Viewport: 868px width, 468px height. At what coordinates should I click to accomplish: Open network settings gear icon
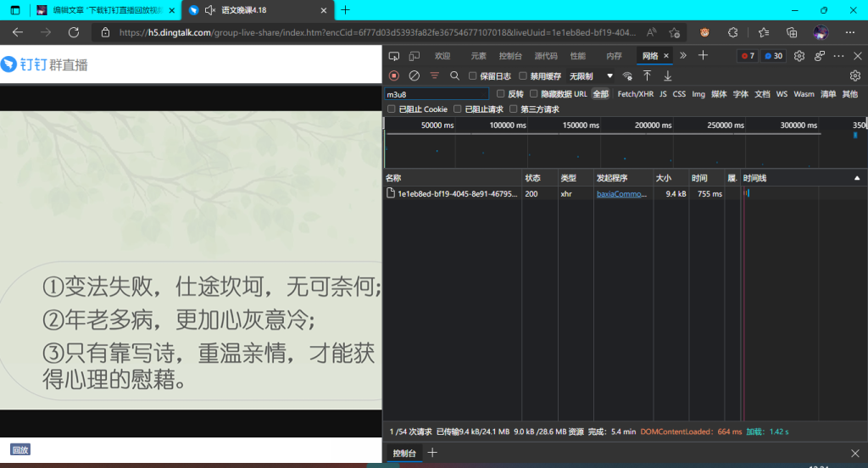point(854,76)
